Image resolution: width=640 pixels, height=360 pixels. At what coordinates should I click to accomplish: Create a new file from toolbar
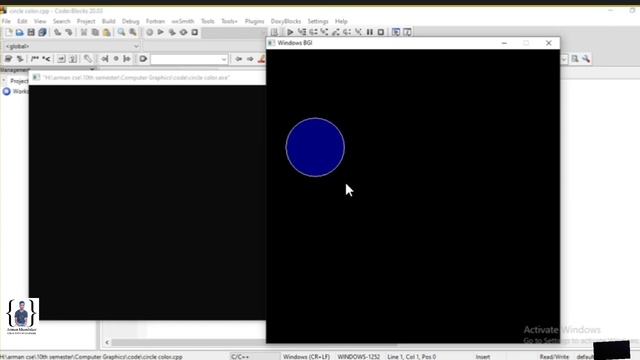(x=9, y=32)
